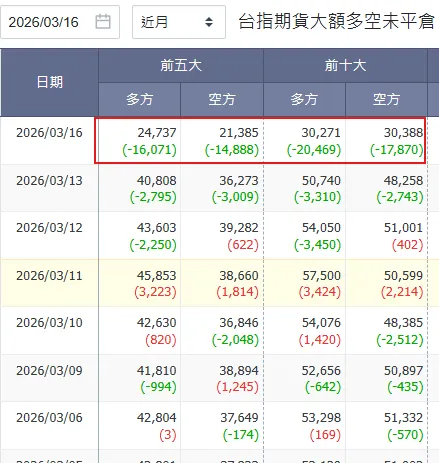Click the 54,050 value cell
Image resolution: width=439 pixels, height=463 pixels.
click(304, 235)
